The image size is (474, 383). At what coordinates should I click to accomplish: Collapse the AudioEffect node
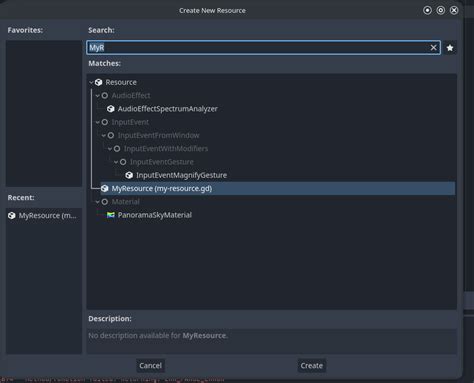click(98, 96)
